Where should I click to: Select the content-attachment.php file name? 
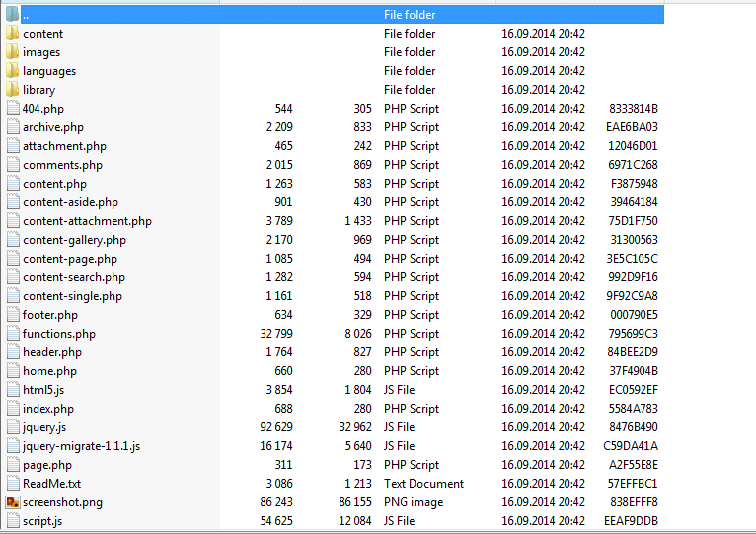pos(87,221)
